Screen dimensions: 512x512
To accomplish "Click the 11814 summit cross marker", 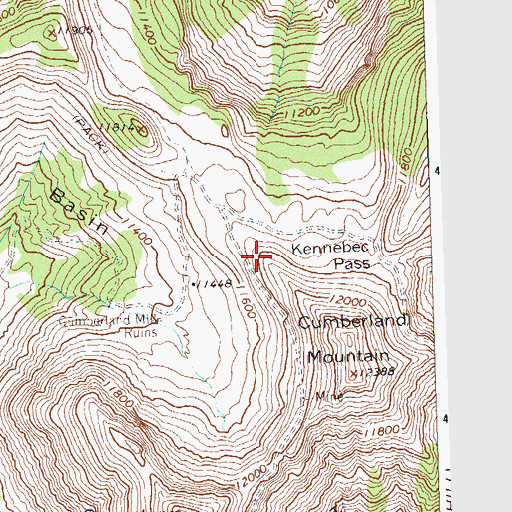I will tap(141, 130).
